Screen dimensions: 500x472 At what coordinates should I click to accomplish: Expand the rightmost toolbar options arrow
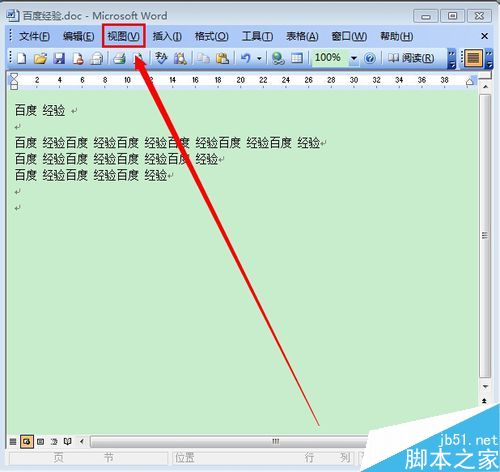(x=489, y=59)
